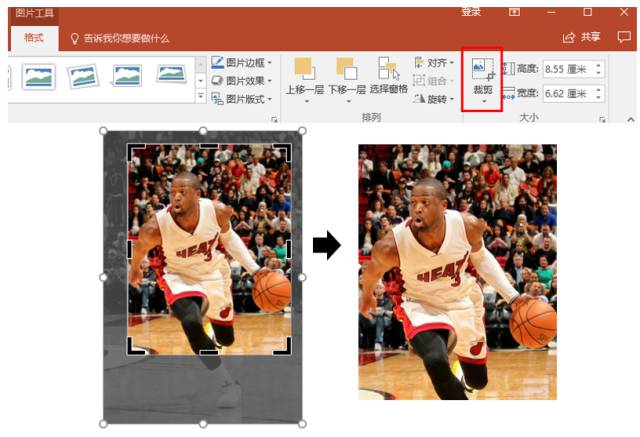Click left-middle picture sizing handle circle
The image size is (640, 437).
(104, 277)
